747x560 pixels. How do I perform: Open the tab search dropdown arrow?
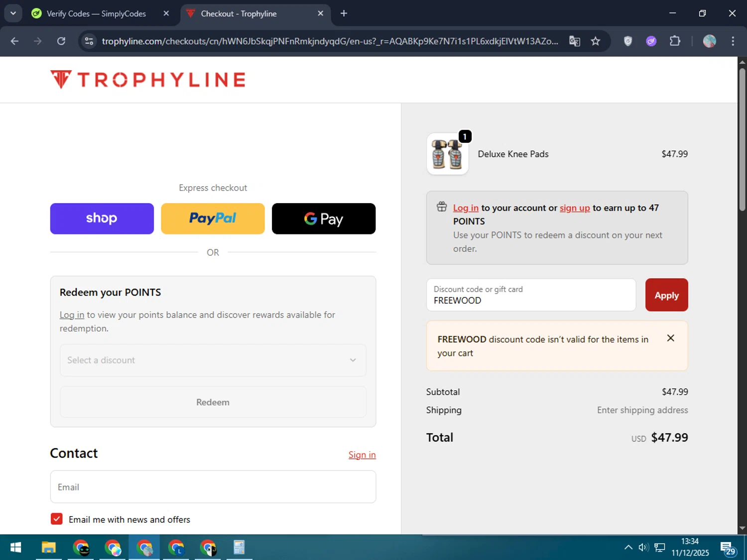(13, 13)
